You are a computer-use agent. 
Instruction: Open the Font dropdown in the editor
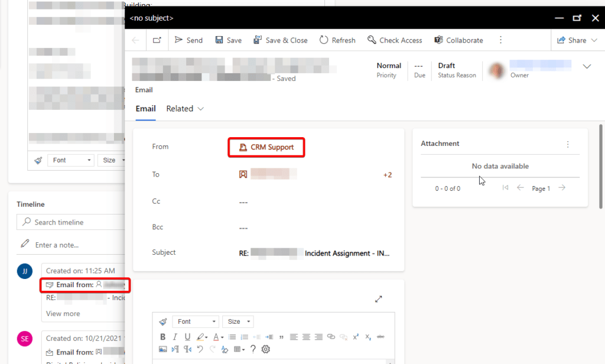point(196,321)
